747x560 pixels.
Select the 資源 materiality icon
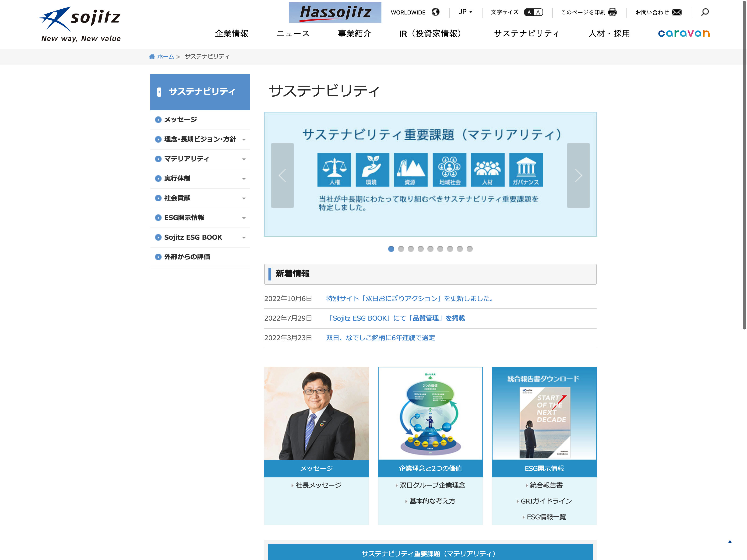pyautogui.click(x=411, y=170)
